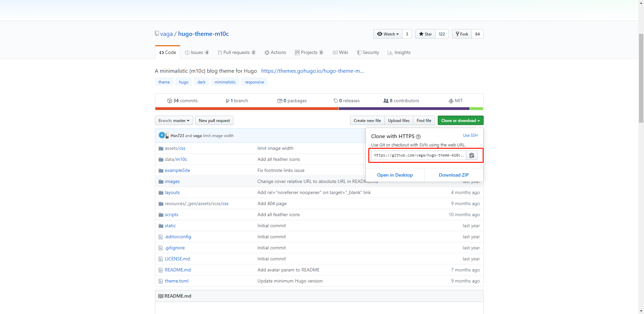This screenshot has height=314, width=644.
Task: Click the orange segment of the language bar
Action: (247, 109)
